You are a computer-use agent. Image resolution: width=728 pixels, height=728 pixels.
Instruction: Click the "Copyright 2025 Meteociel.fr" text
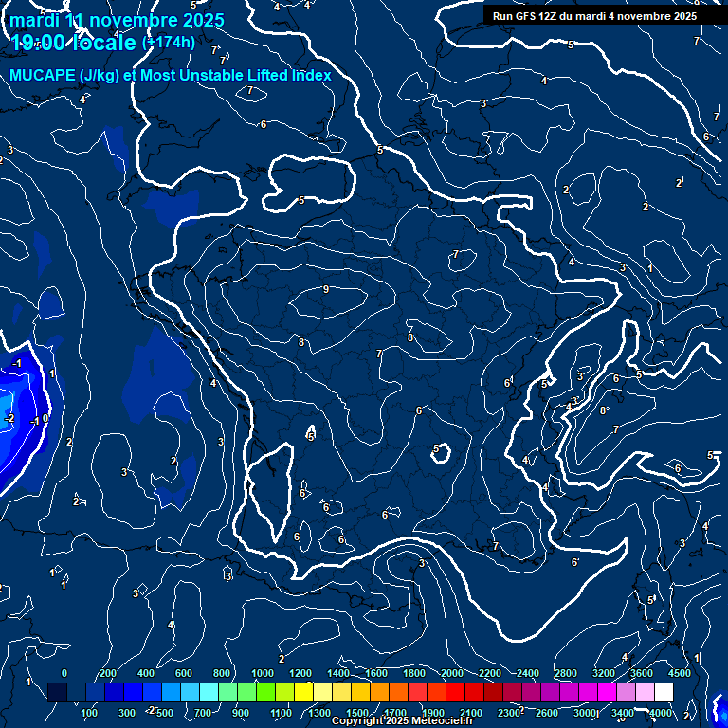click(403, 720)
